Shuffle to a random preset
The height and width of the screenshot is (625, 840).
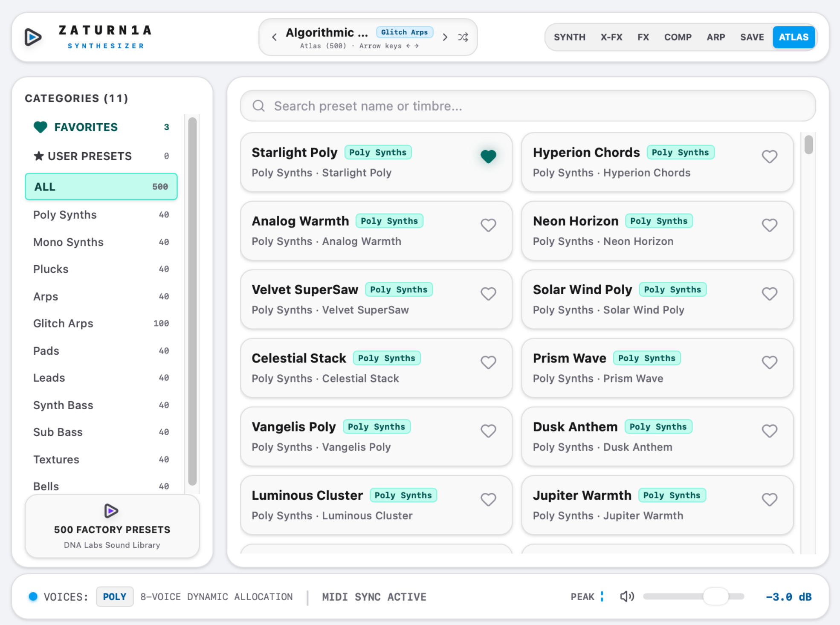(x=463, y=37)
